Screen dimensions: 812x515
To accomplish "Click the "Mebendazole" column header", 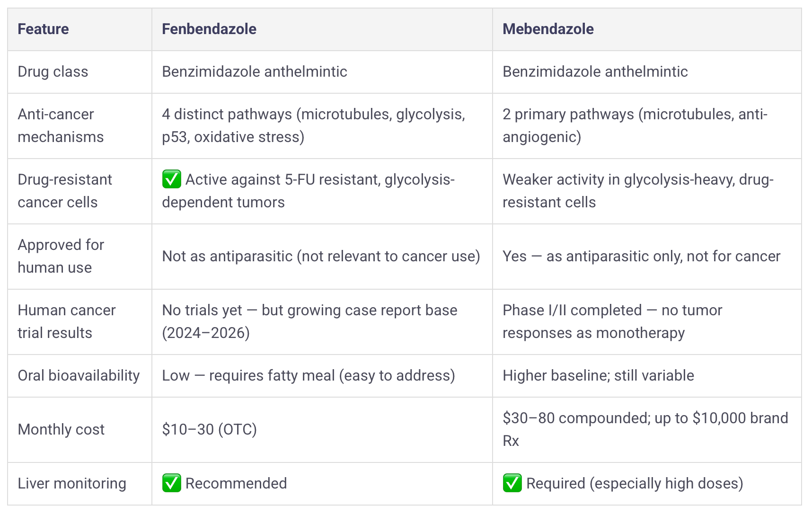I will tap(548, 29).
